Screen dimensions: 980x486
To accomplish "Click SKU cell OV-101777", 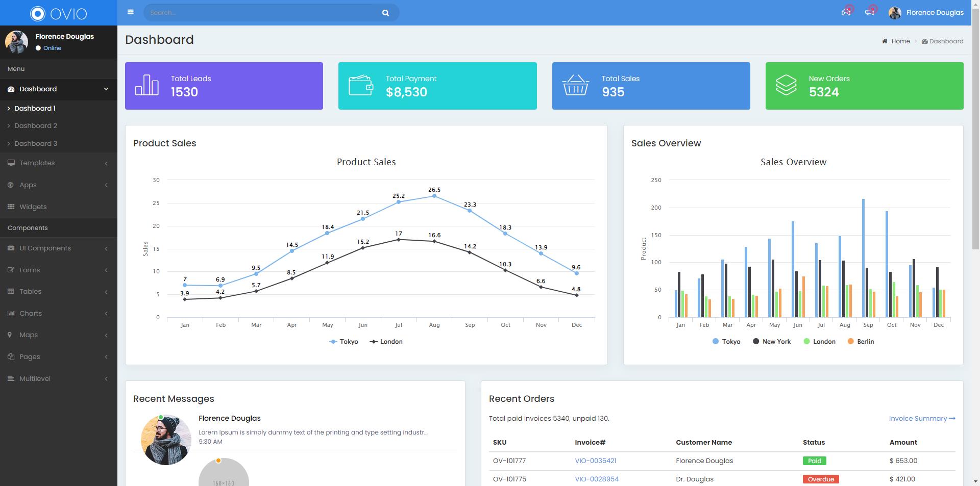I will [509, 461].
